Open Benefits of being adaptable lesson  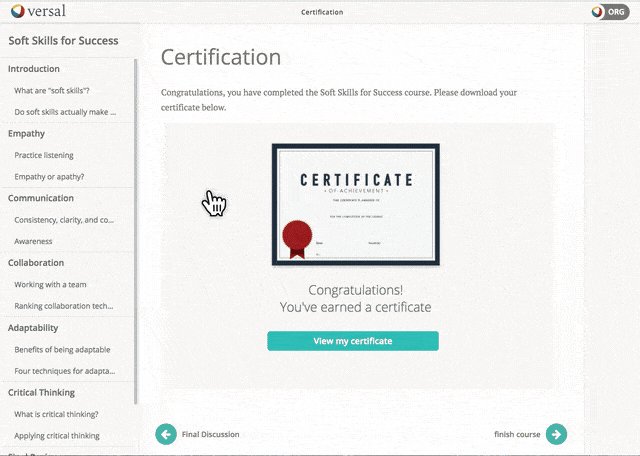[62, 349]
